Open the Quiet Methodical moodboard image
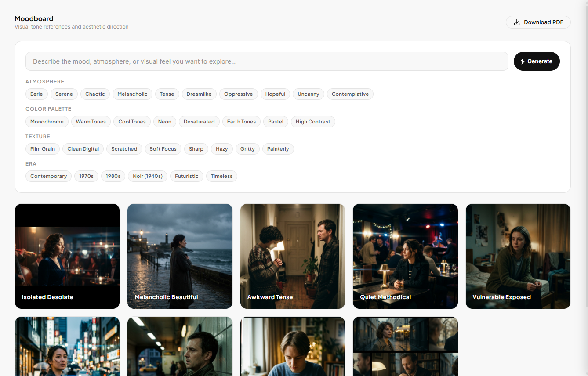Image resolution: width=588 pixels, height=376 pixels. (405, 256)
